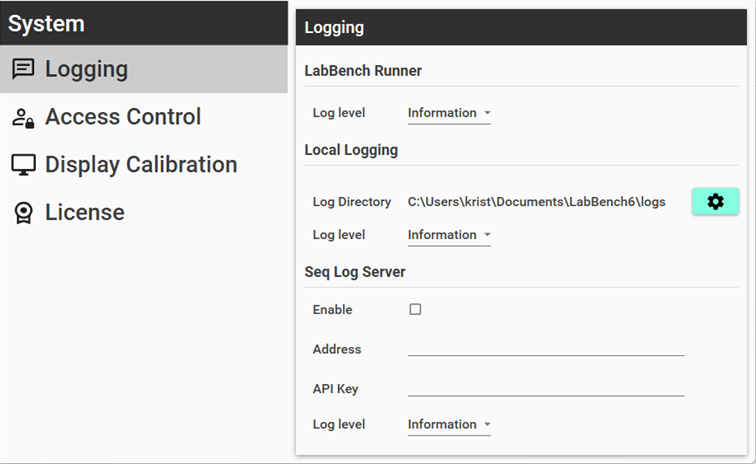Click the System sidebar header

[144, 23]
